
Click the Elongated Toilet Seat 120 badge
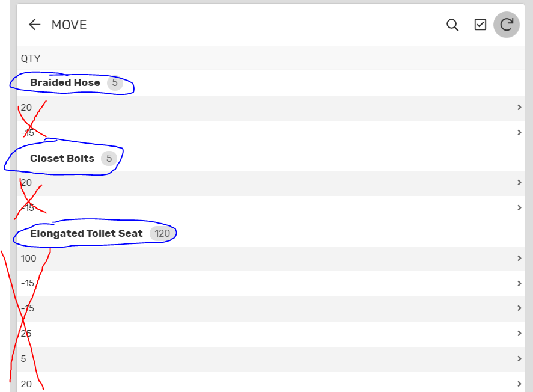(162, 233)
